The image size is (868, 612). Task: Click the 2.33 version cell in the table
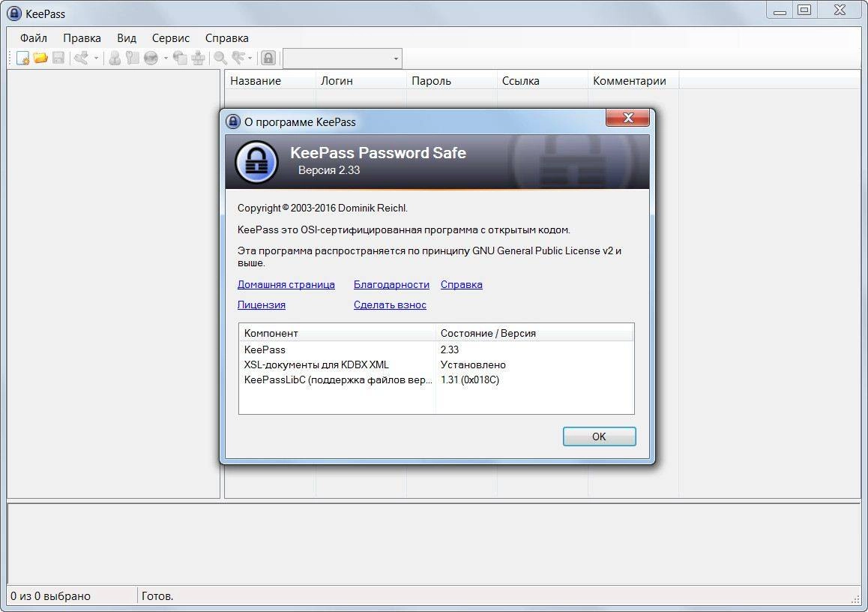tap(450, 349)
